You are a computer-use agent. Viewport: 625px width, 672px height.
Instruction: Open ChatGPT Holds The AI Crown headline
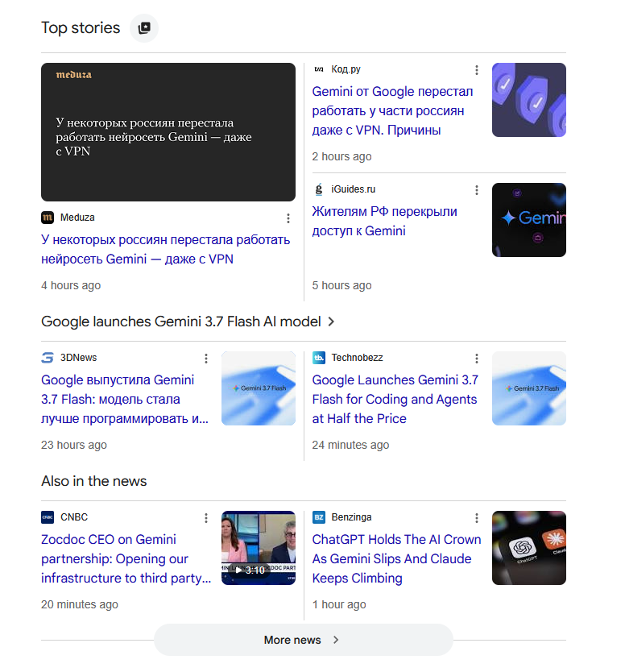397,559
